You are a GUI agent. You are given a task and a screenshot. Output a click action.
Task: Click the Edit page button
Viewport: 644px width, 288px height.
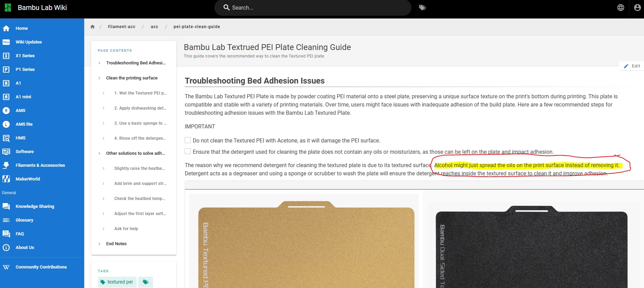tap(632, 66)
